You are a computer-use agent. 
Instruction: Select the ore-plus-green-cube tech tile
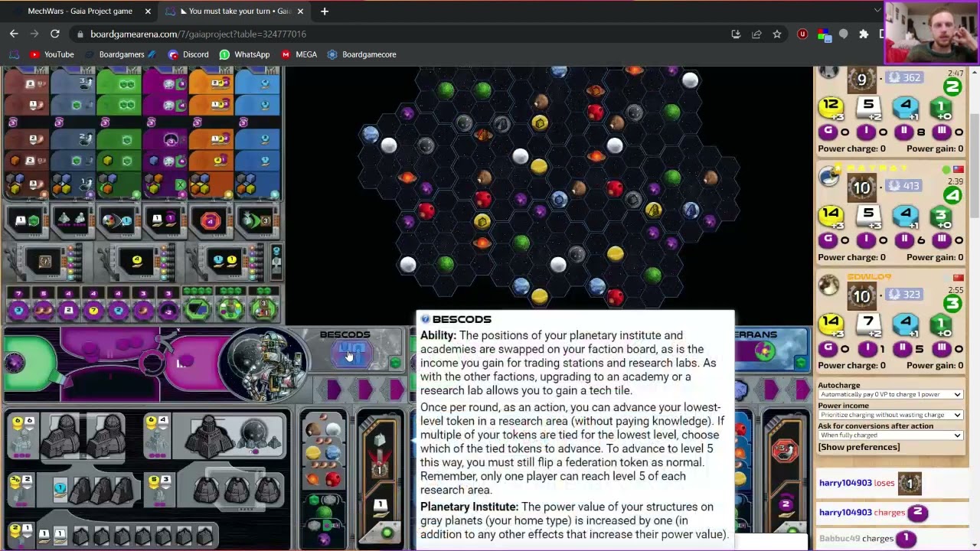(x=25, y=222)
